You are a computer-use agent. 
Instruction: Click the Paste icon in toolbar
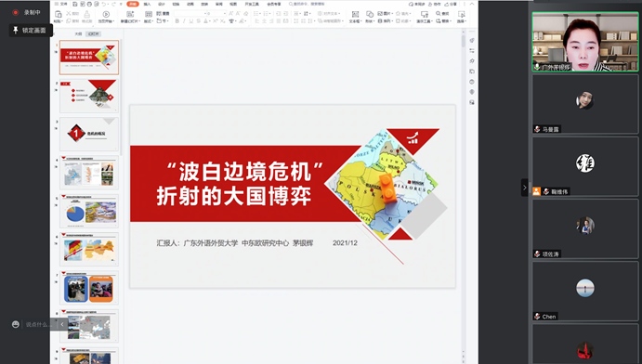(x=59, y=14)
